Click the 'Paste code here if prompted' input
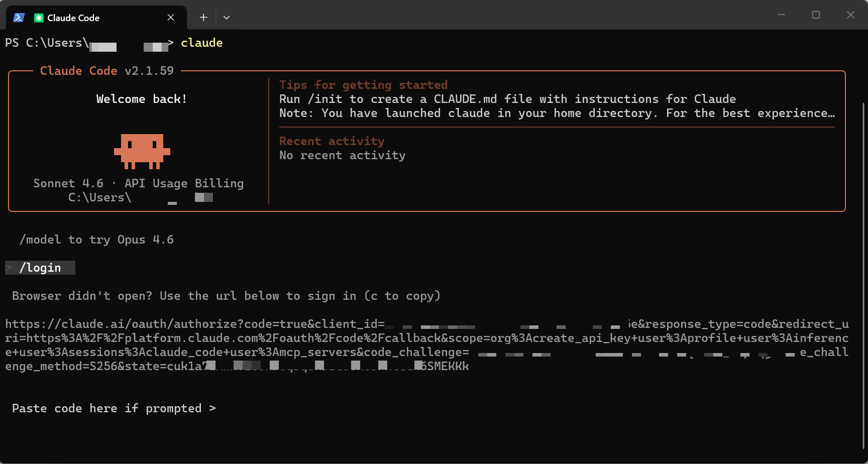Viewport: 868px width, 464px height. click(114, 408)
